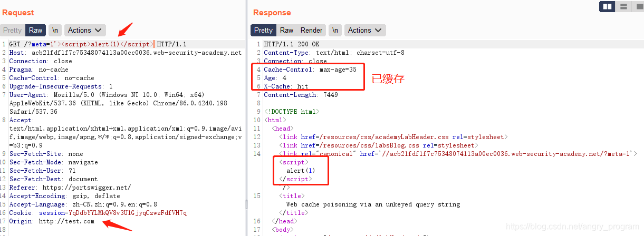644x236 pixels.
Task: Switch Request view to Pretty tab
Action: click(12, 31)
